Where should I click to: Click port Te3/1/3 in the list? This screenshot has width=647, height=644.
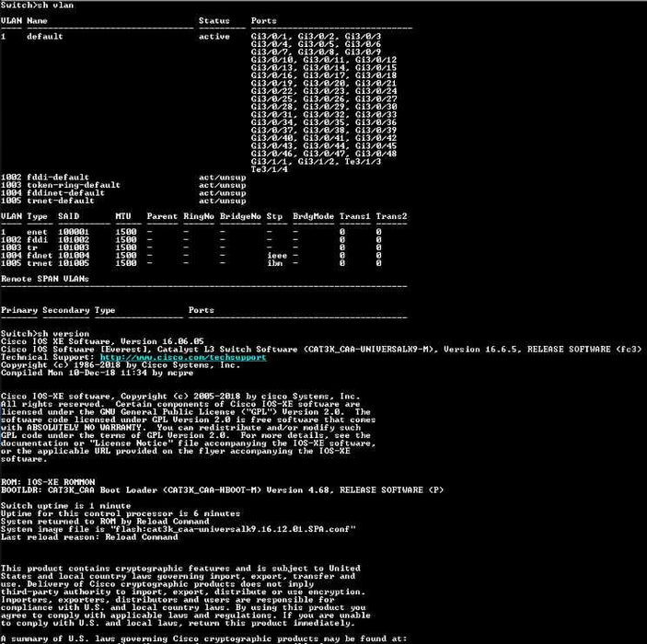tap(363, 161)
